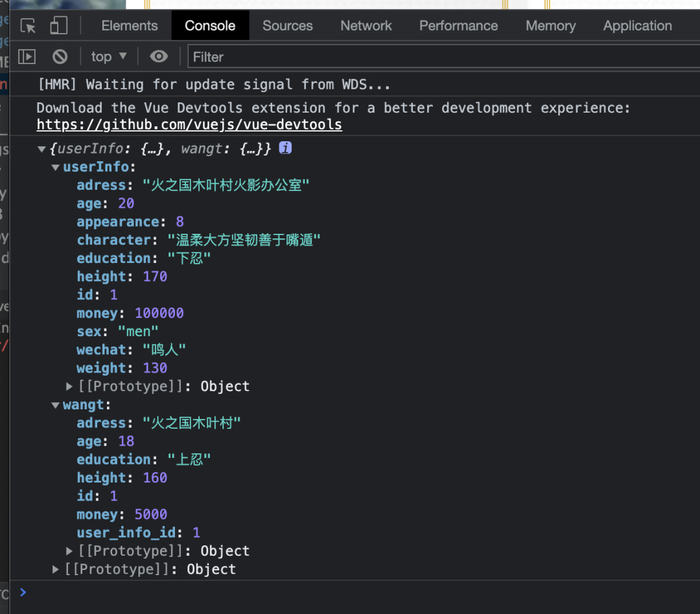700x614 pixels.
Task: Click the blue info badge beside logged object
Action: (x=285, y=148)
